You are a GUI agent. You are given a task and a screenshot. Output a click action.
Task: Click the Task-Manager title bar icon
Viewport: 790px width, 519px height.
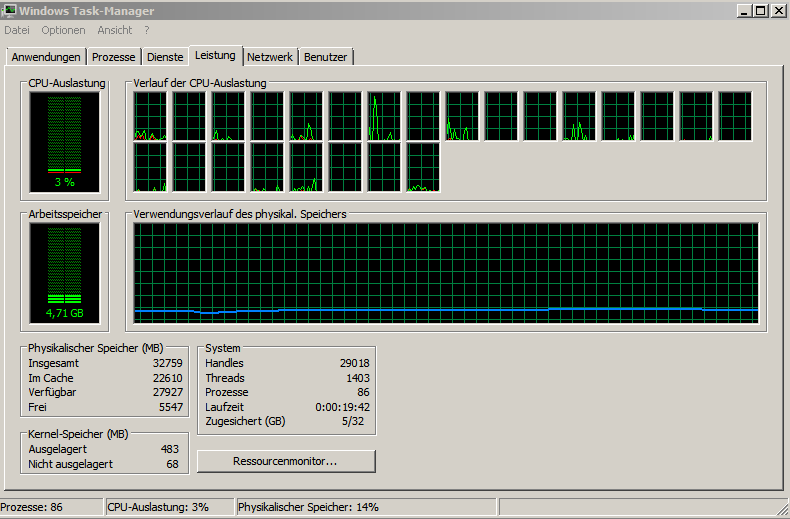click(9, 10)
